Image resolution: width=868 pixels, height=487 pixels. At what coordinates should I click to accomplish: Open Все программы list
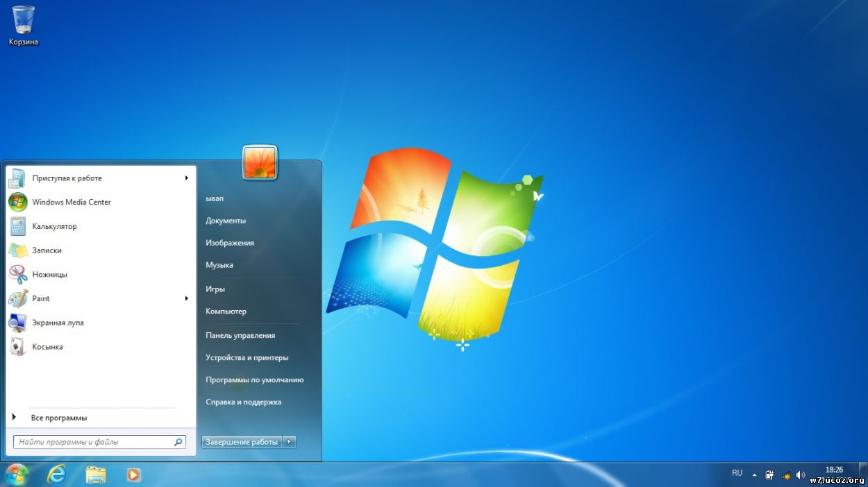coord(59,417)
